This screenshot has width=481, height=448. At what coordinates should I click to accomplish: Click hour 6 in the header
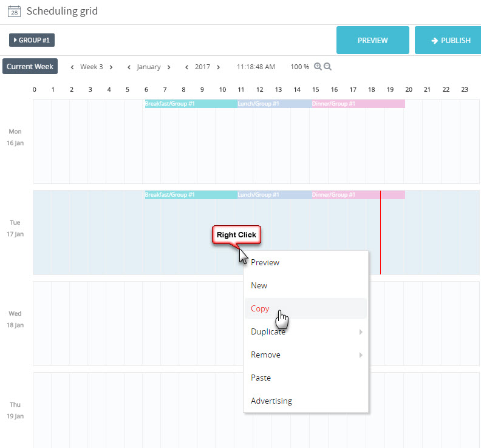pyautogui.click(x=146, y=89)
